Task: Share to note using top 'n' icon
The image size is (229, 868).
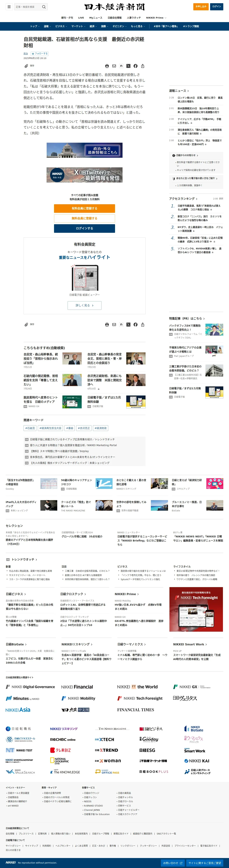Action: click(121, 66)
